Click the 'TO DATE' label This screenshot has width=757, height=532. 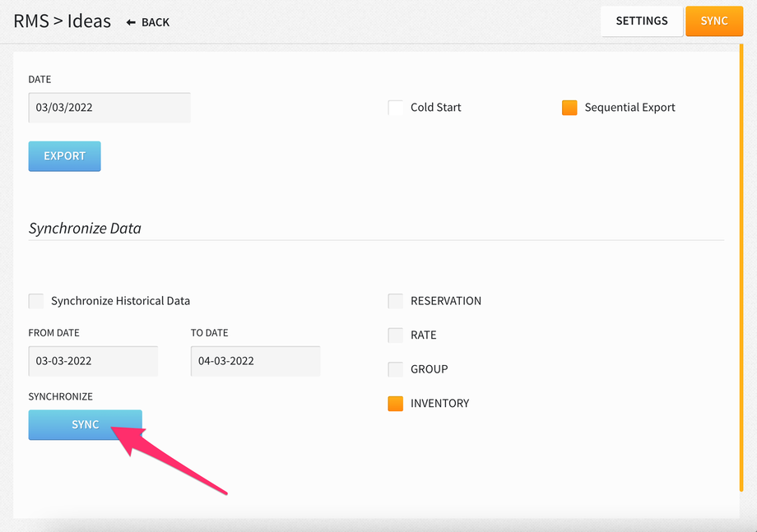210,333
